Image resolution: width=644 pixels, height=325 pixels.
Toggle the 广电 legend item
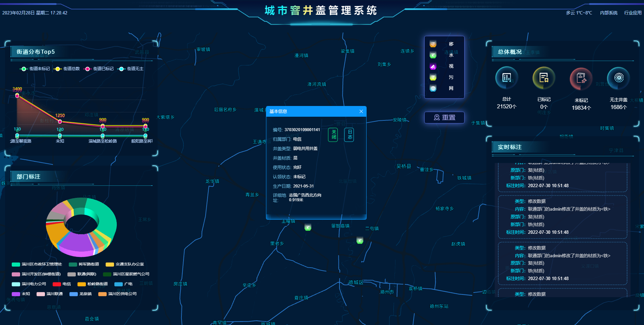(123, 284)
